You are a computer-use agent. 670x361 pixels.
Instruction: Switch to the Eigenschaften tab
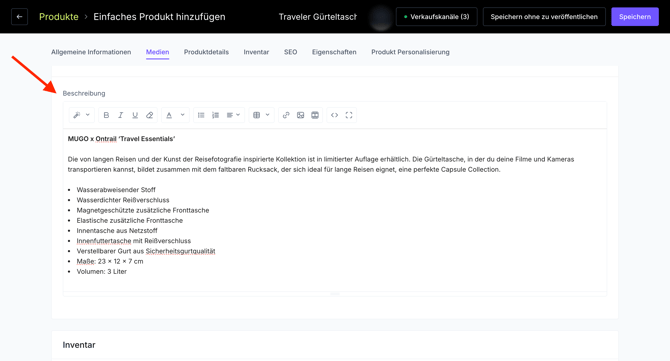point(334,52)
